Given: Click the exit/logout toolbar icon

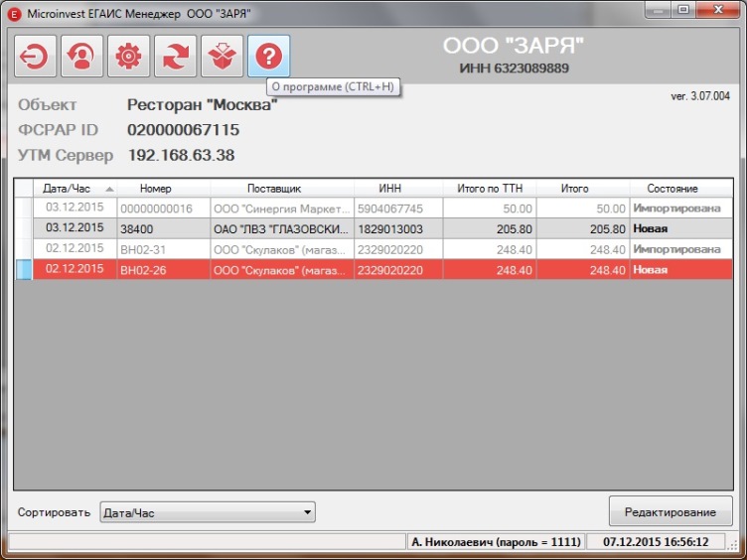Looking at the screenshot, I should (35, 58).
